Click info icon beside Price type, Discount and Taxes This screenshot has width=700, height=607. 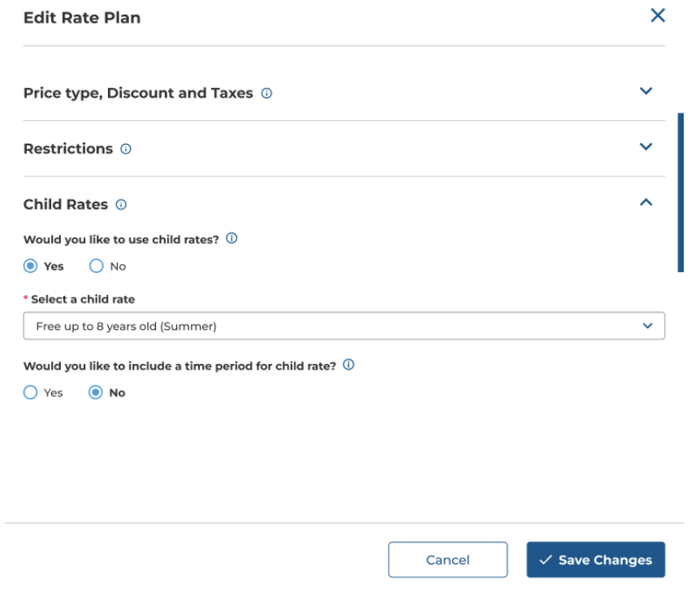(266, 93)
